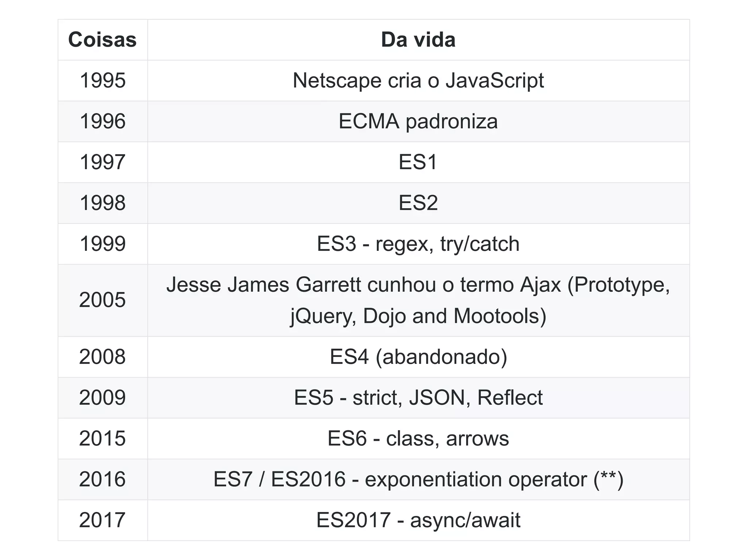This screenshot has height=560, width=747.
Task: Click the Da vida column header
Action: point(418,40)
